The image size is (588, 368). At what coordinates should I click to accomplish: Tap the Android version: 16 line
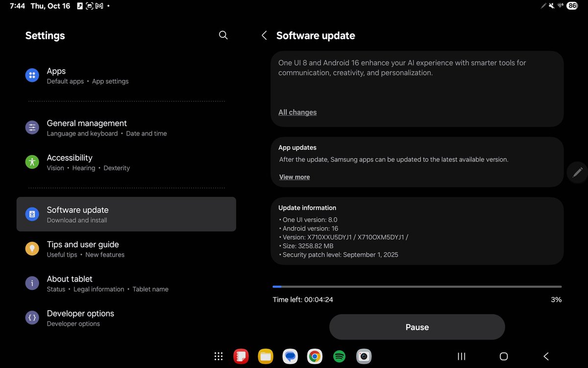pyautogui.click(x=309, y=229)
